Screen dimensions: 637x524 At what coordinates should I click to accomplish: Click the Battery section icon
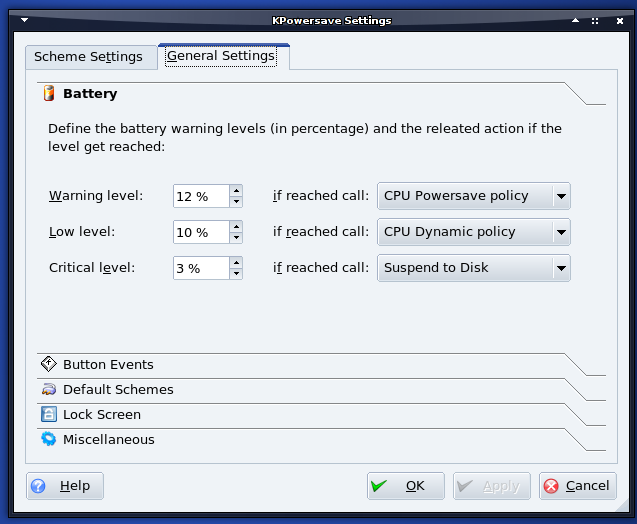pos(49,93)
